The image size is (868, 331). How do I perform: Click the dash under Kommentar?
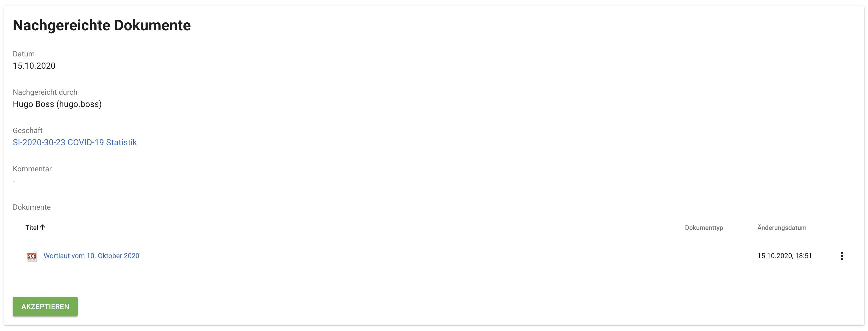(14, 181)
